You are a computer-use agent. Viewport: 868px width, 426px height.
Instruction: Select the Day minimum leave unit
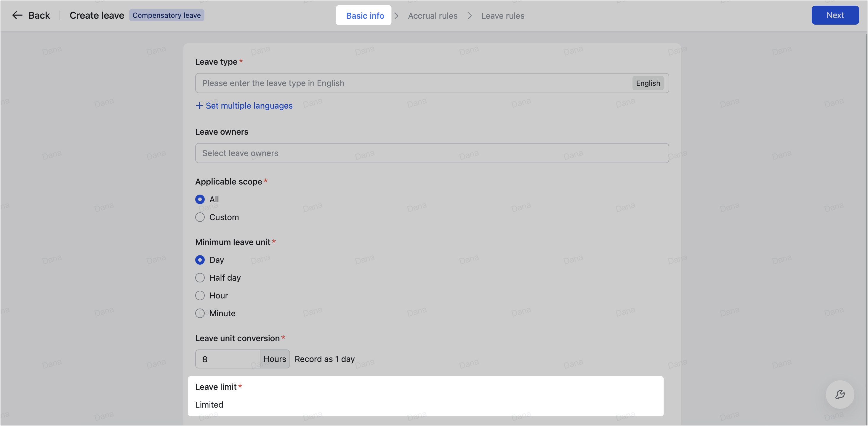pos(200,260)
